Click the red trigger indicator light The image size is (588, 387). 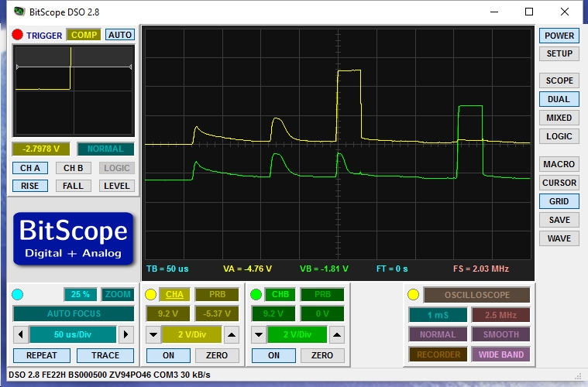(18, 35)
